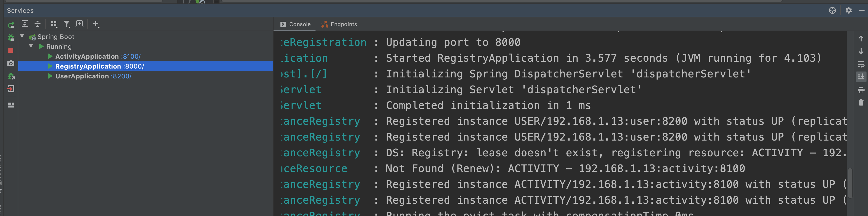Click the attach debugger bug icon

pos(11,76)
